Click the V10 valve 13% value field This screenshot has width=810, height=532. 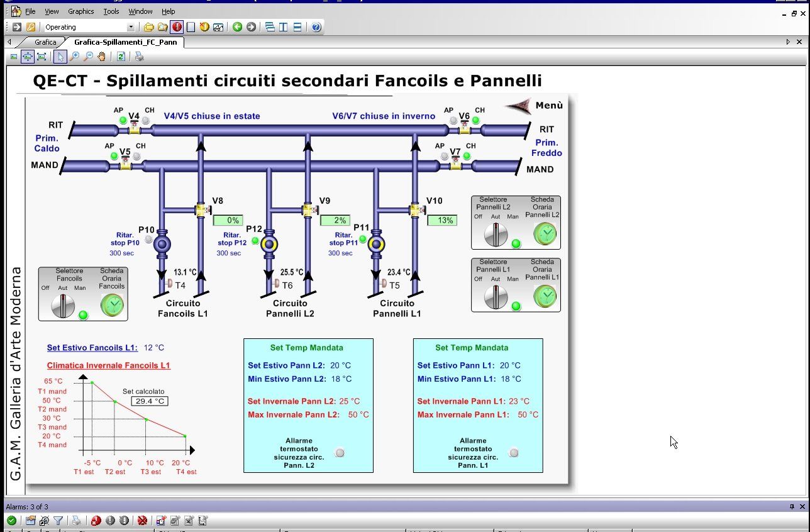click(x=441, y=221)
